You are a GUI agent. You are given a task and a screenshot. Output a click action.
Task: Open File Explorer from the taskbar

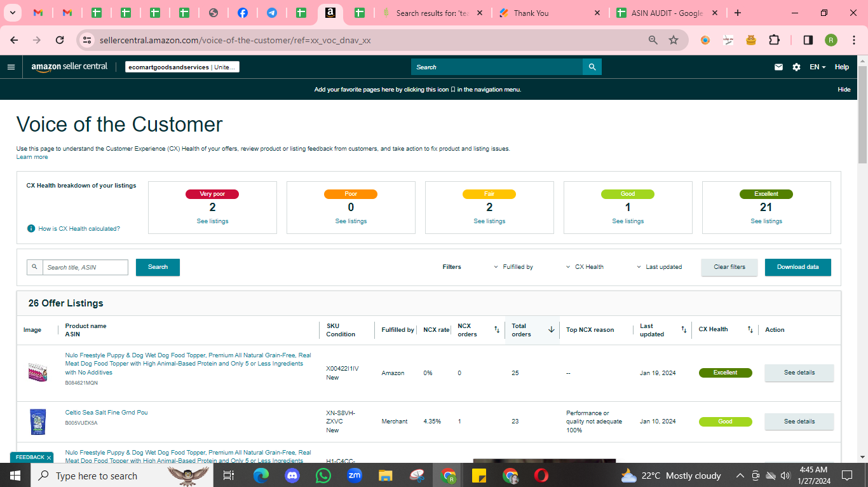pos(386,476)
